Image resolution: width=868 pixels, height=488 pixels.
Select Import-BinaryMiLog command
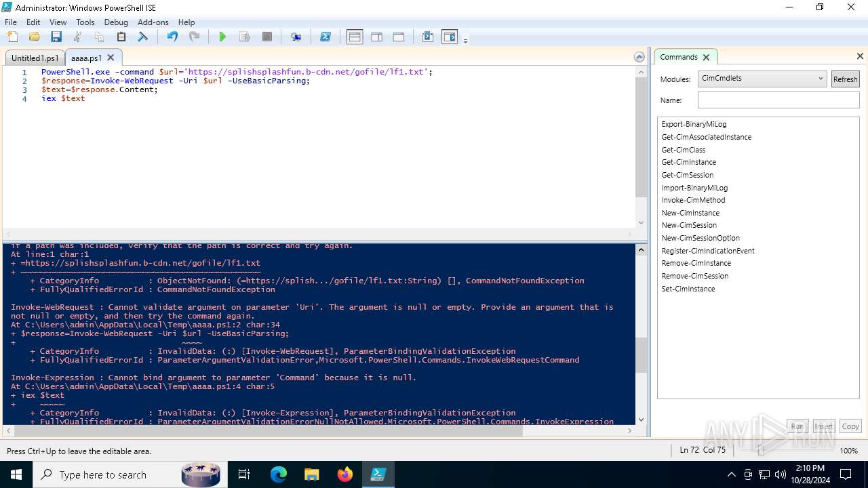tap(694, 188)
